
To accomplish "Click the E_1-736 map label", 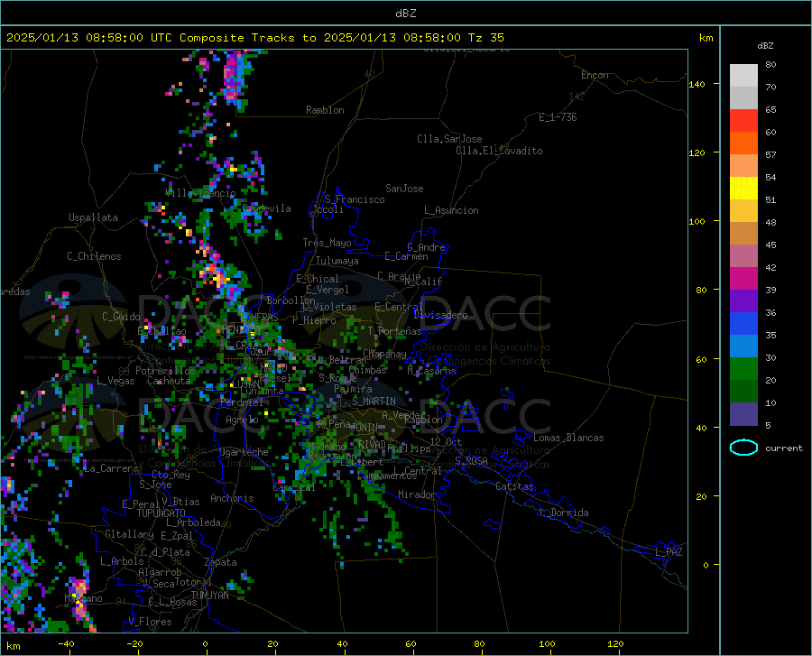I will tap(558, 117).
